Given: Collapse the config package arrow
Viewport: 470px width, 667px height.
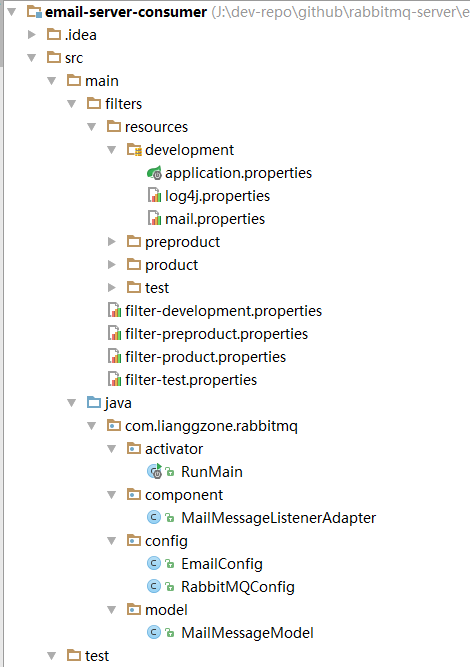Looking at the screenshot, I should [x=111, y=541].
